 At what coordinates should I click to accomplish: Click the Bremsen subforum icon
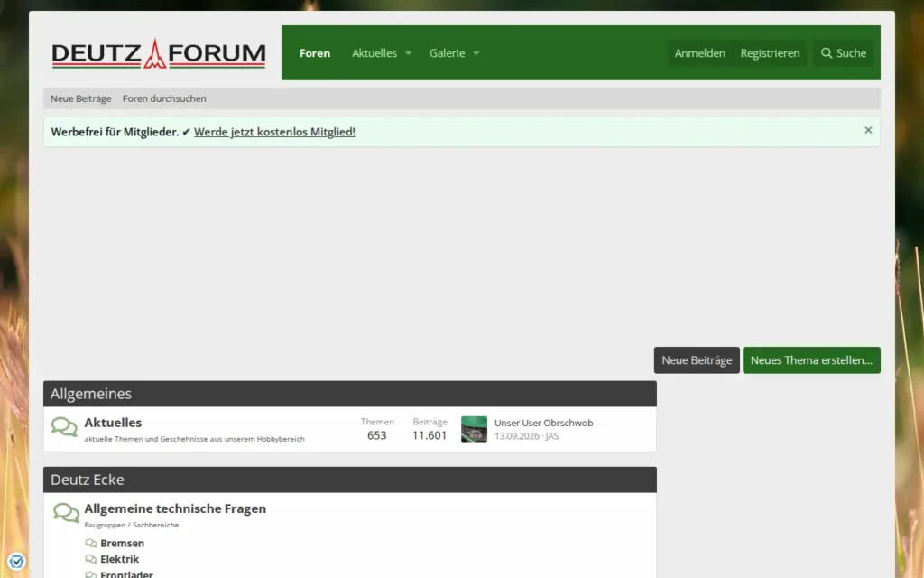[91, 543]
